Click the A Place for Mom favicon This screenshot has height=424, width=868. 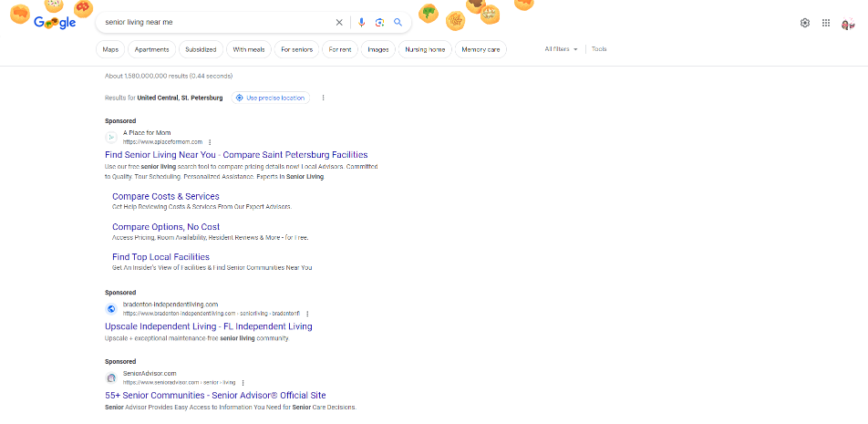click(110, 137)
